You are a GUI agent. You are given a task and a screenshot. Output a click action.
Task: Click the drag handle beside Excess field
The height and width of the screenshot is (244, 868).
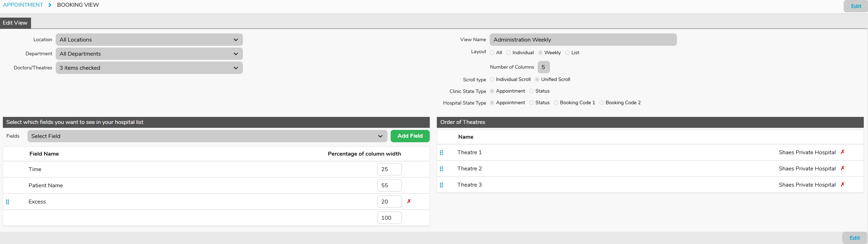(7, 202)
